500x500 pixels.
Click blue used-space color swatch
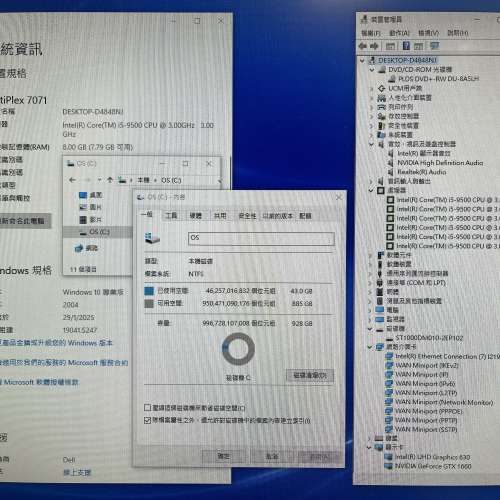[149, 291]
